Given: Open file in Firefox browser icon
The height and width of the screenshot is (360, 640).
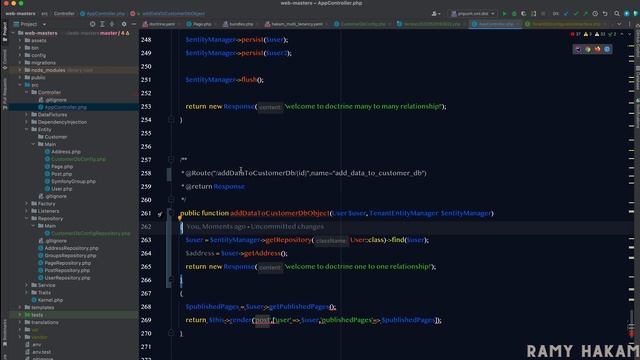Looking at the screenshot, I should [598, 49].
